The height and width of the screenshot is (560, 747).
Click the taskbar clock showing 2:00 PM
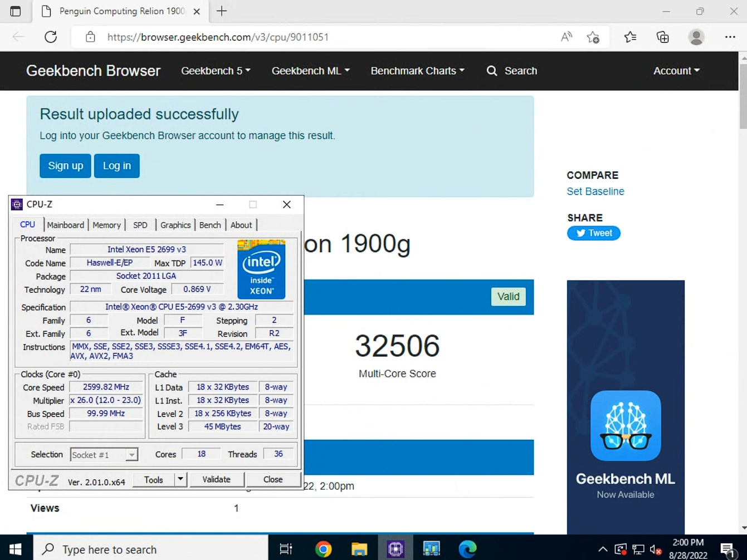click(x=688, y=542)
